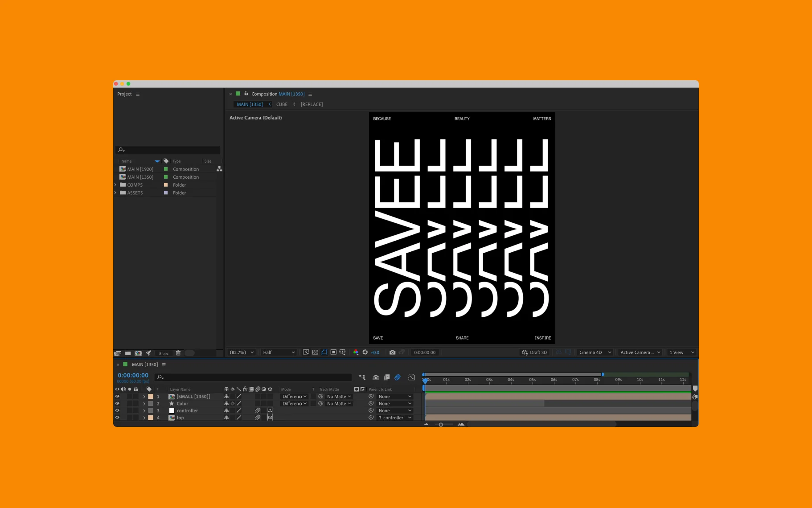The width and height of the screenshot is (812, 508).
Task: Click the New Composition icon in Project panel
Action: 138,353
